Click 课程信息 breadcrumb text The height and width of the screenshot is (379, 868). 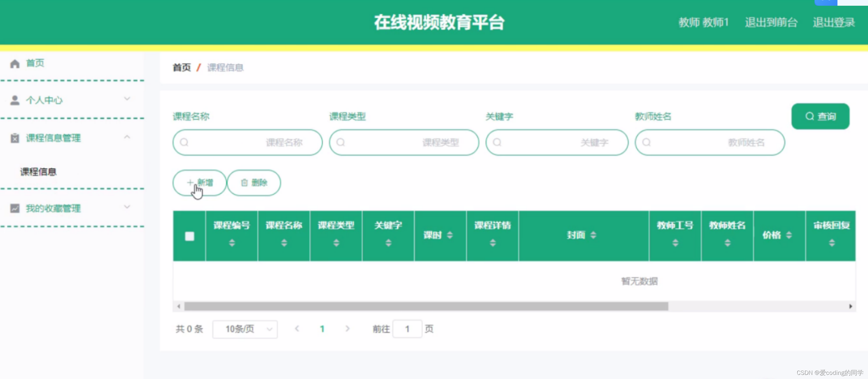(x=225, y=68)
